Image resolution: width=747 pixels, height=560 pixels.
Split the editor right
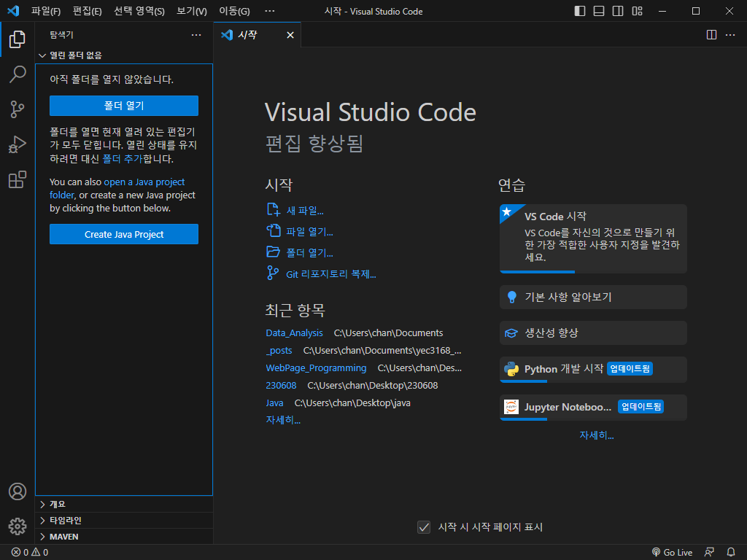click(x=711, y=35)
